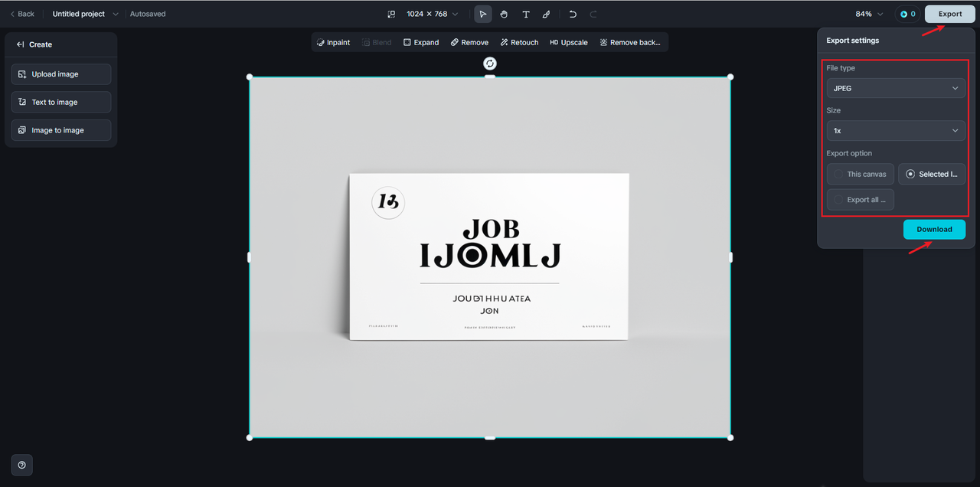Select the pointer (Select) tool
This screenshot has height=487, width=980.
482,14
